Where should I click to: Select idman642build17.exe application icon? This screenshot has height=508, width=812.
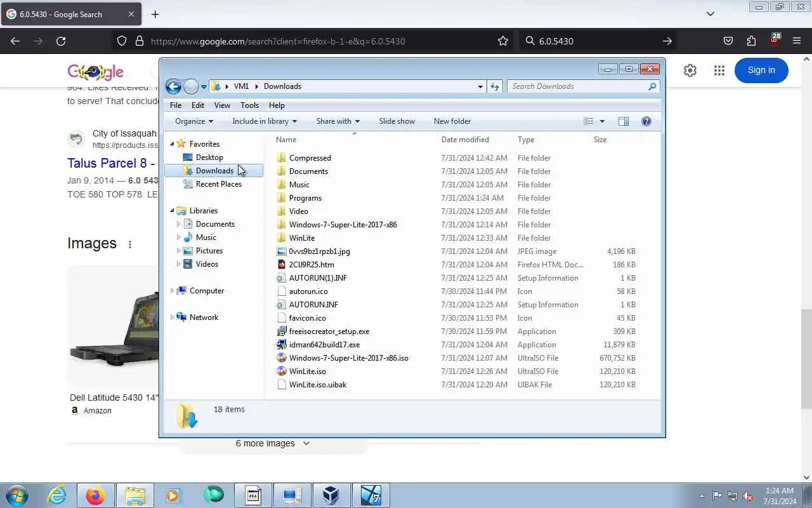[x=282, y=345]
